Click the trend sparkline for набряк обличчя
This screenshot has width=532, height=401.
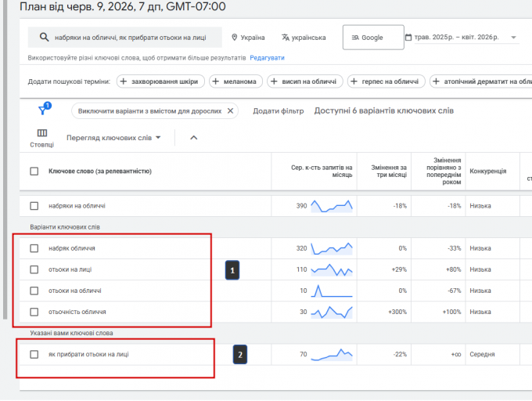tap(332, 248)
